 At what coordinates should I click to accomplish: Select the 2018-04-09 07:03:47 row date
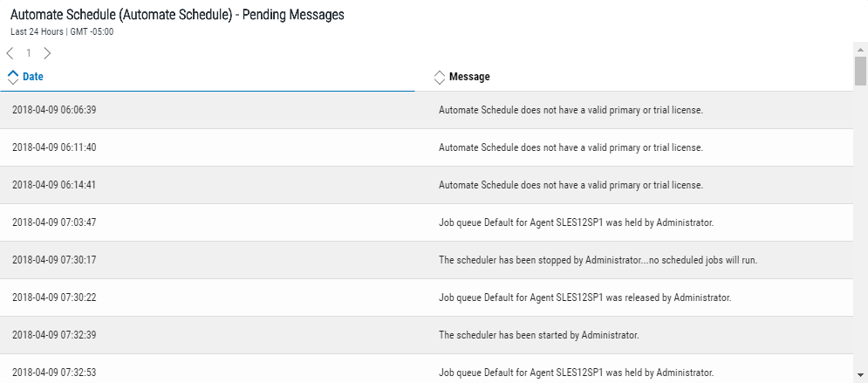pyautogui.click(x=54, y=222)
